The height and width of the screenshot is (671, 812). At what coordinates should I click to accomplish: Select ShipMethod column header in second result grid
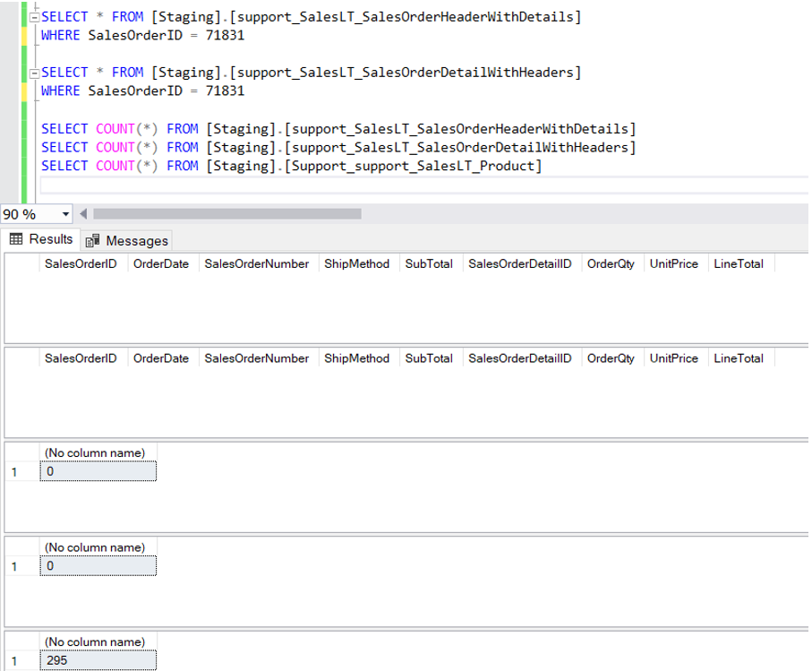click(x=356, y=358)
